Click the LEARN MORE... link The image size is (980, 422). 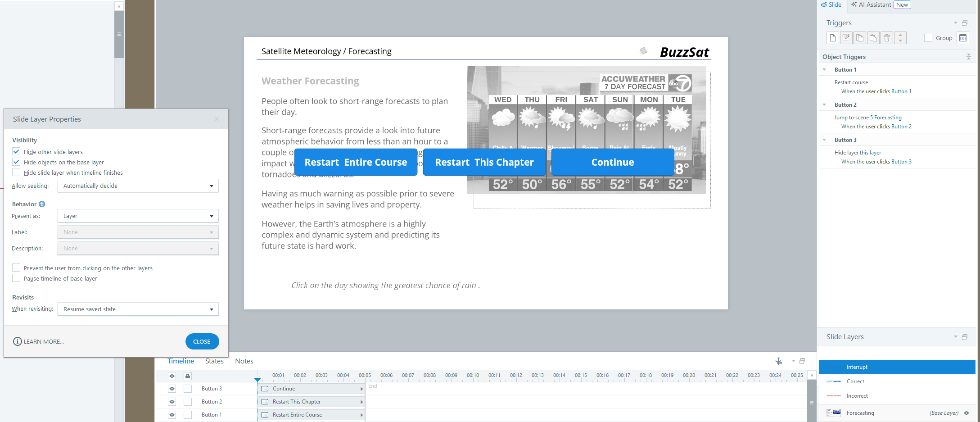[x=44, y=341]
